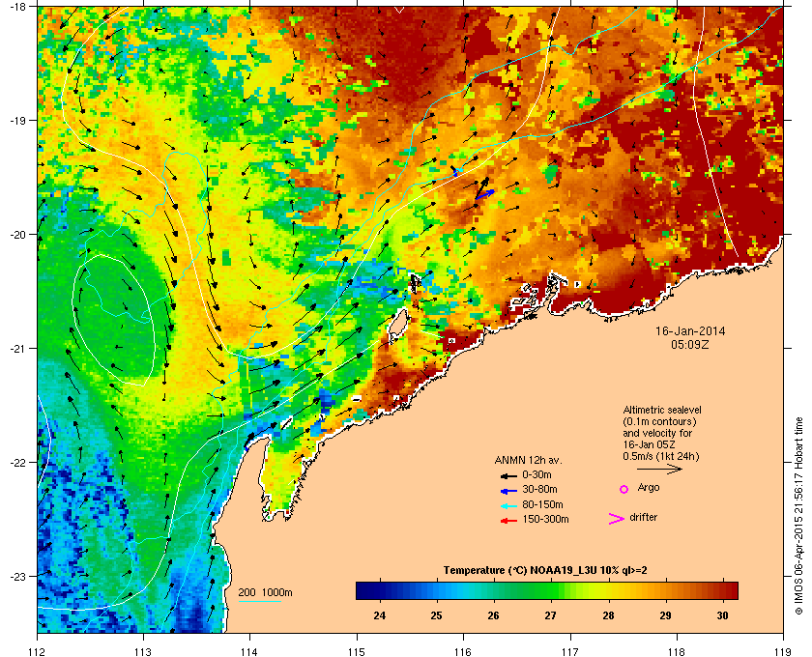This screenshot has width=812, height=657.
Task: Click longitude axis label 117
Action: [x=570, y=651]
